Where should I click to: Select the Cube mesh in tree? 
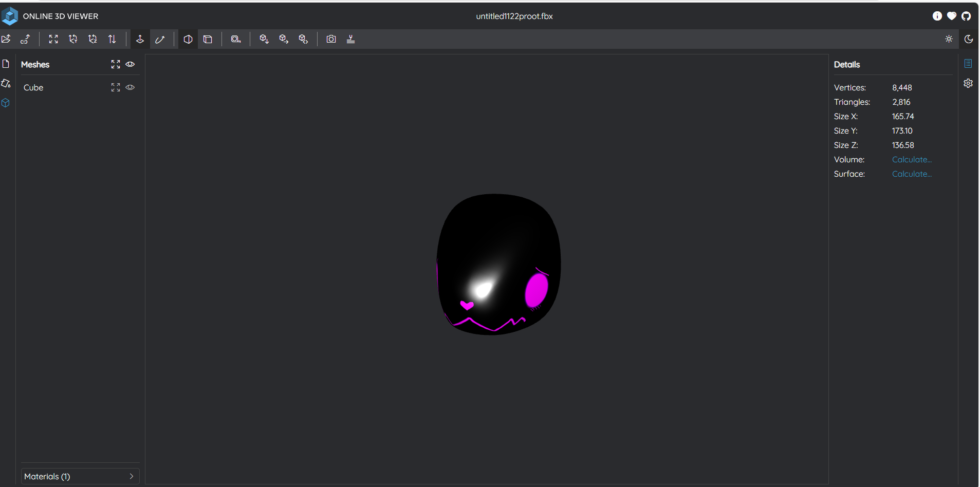pos(33,88)
